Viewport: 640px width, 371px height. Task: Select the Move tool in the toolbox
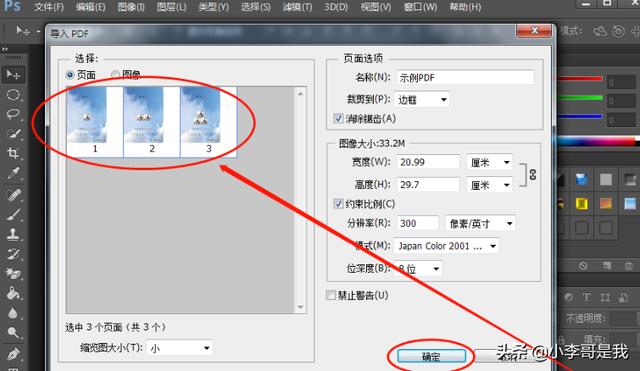(x=13, y=75)
